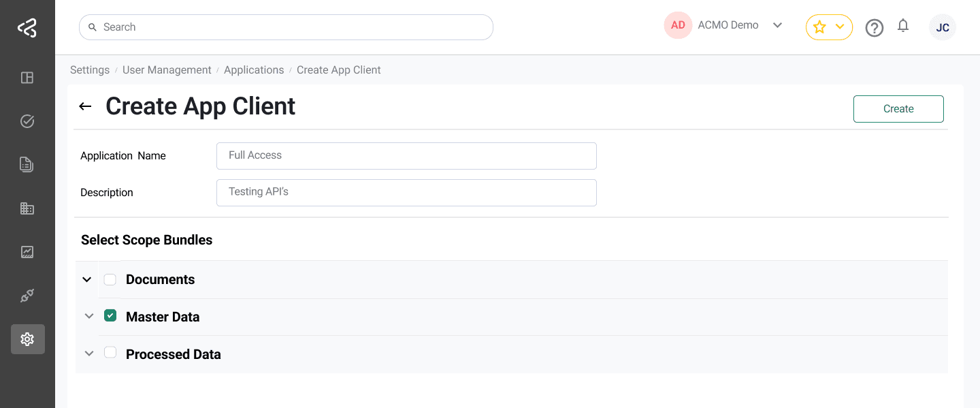Check the Documents scope bundle checkbox

point(110,279)
